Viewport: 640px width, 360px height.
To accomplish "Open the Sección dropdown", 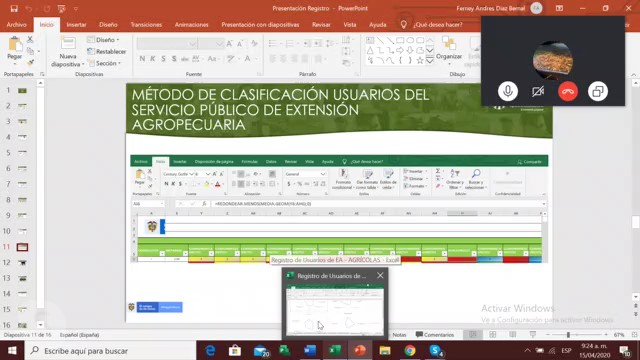I will 105,63.
